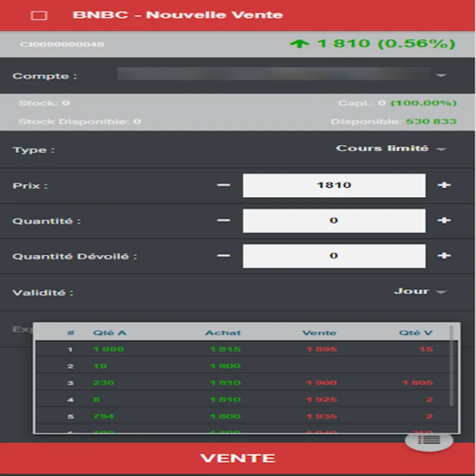Image resolution: width=476 pixels, height=476 pixels.
Task: Click buy quantity 794 in row 5
Action: pos(104,416)
